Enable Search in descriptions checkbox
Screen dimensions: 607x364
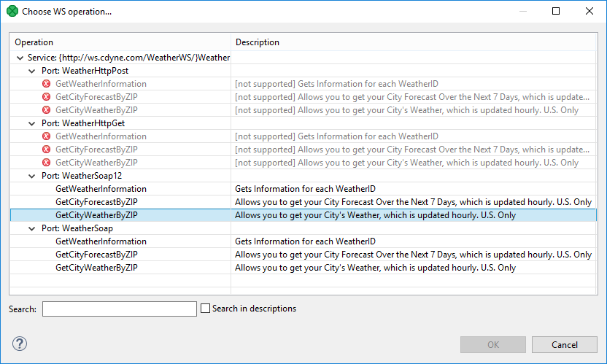(x=205, y=309)
